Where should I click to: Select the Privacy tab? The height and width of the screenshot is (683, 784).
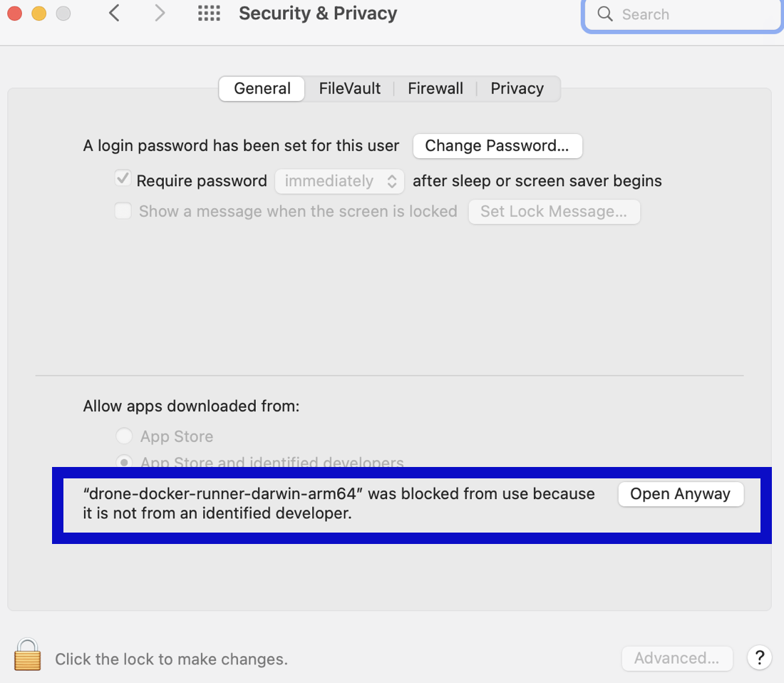click(517, 88)
